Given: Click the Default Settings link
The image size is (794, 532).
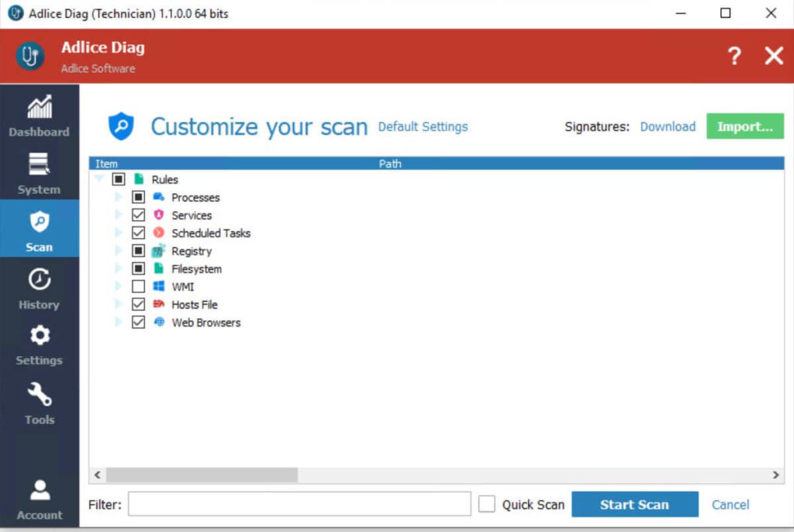Looking at the screenshot, I should (x=423, y=126).
